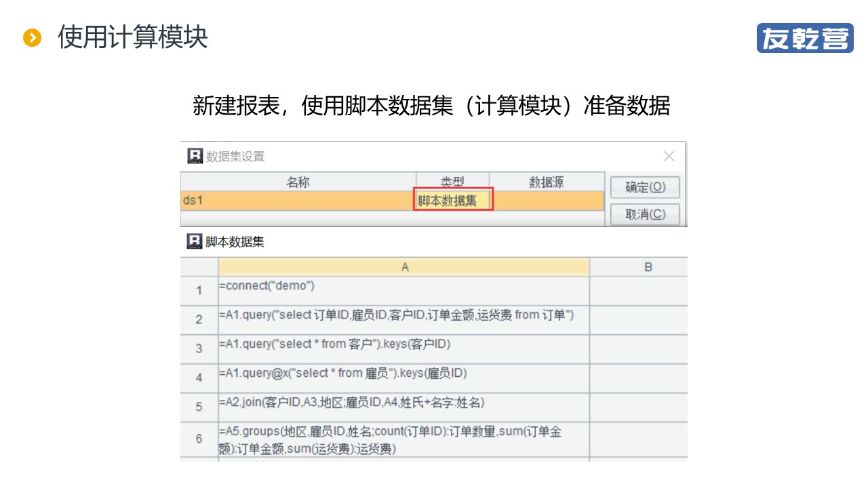Screen dimensions: 868x488
Task: Click the empty 数据源 cell for ds1
Action: [547, 201]
